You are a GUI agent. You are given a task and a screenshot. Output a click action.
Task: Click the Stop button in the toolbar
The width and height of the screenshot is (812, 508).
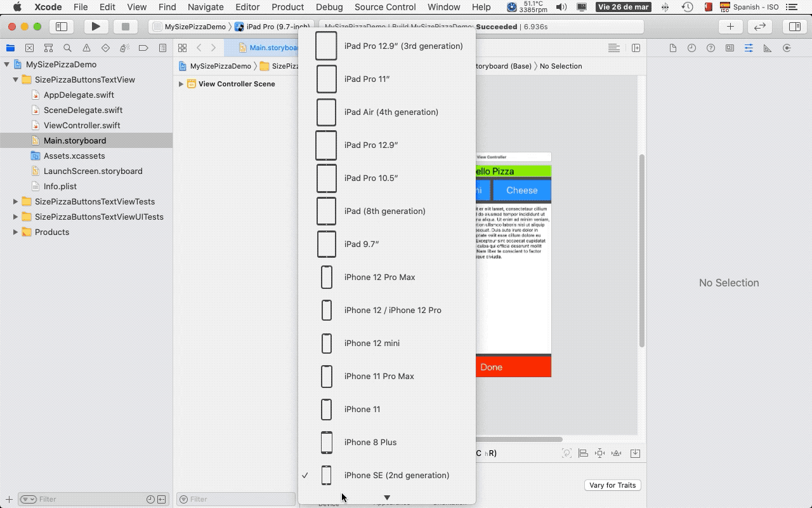(126, 27)
